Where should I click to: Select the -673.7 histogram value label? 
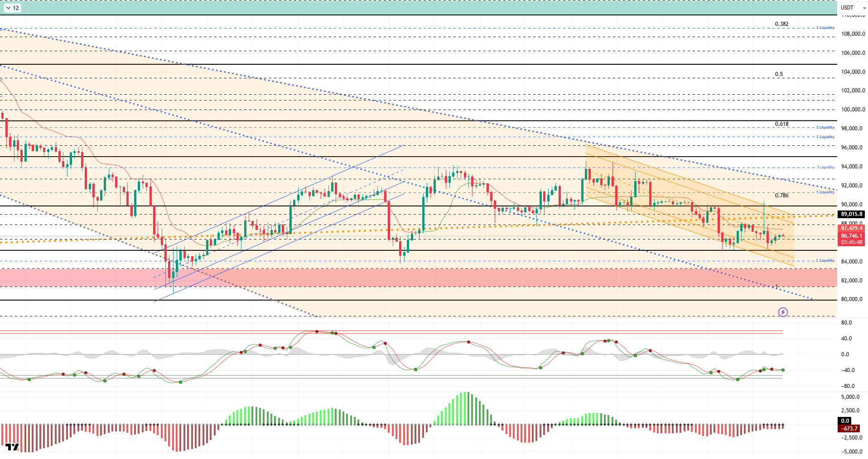(x=849, y=428)
